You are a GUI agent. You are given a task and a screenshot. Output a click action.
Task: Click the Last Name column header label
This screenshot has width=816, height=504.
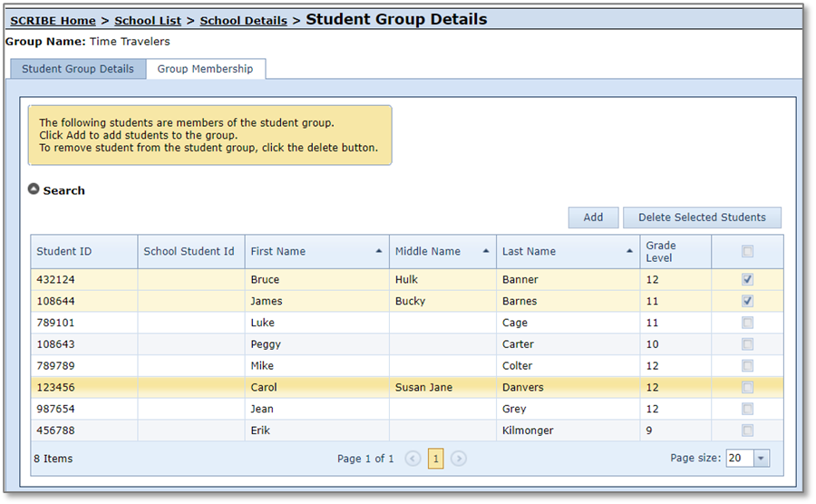point(529,251)
